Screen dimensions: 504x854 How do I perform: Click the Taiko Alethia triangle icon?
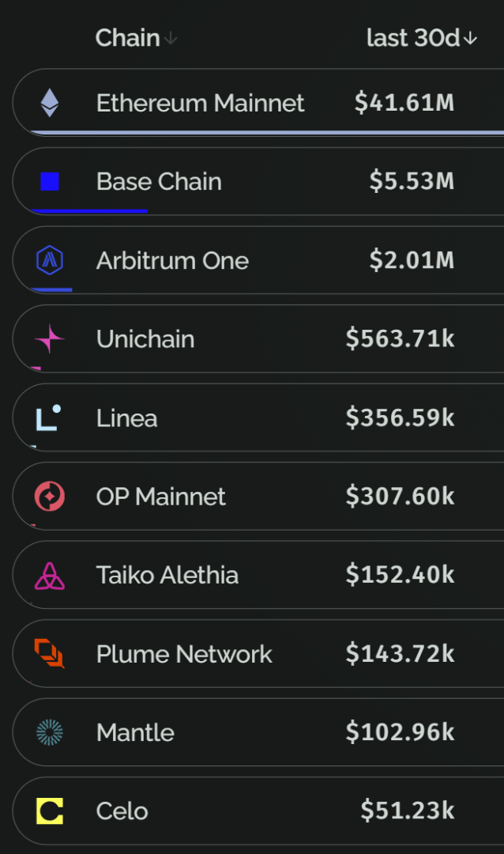tap(50, 576)
